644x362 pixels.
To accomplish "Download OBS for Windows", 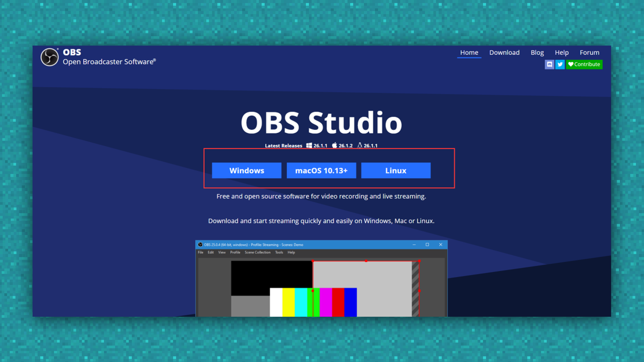I will click(x=247, y=171).
